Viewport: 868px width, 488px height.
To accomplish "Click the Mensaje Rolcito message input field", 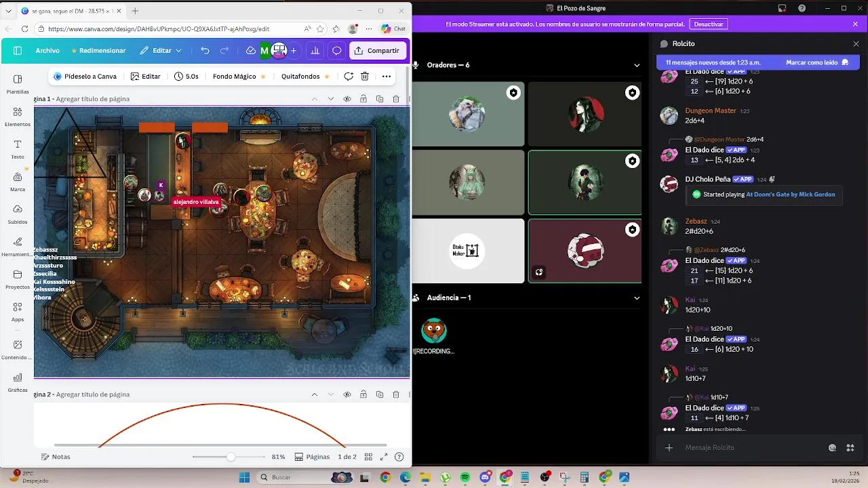I will 753,448.
